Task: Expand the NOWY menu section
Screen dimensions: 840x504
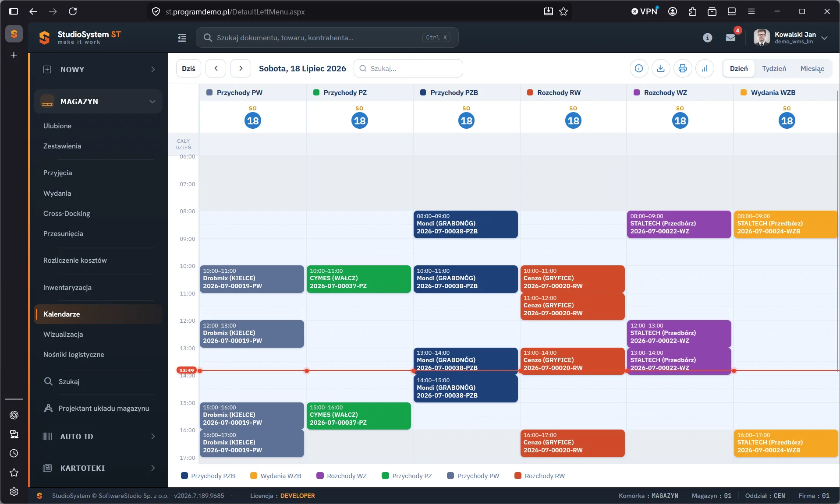Action: click(98, 70)
